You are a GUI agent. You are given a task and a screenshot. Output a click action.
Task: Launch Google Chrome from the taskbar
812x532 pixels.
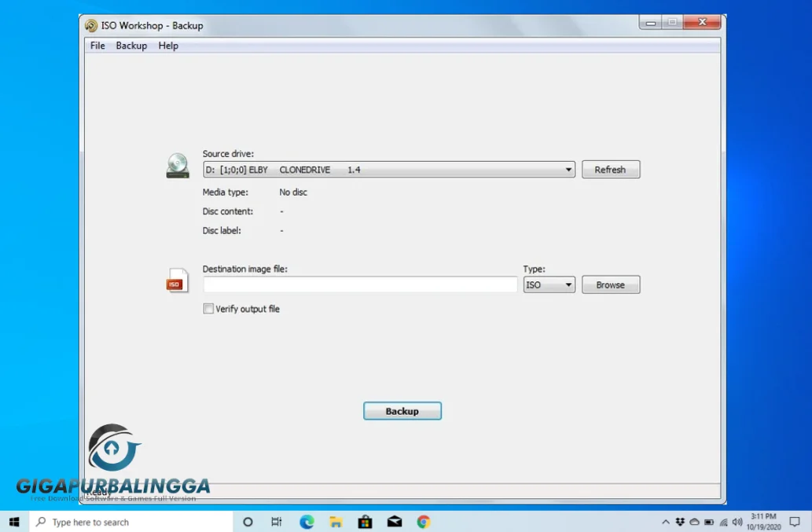[424, 522]
